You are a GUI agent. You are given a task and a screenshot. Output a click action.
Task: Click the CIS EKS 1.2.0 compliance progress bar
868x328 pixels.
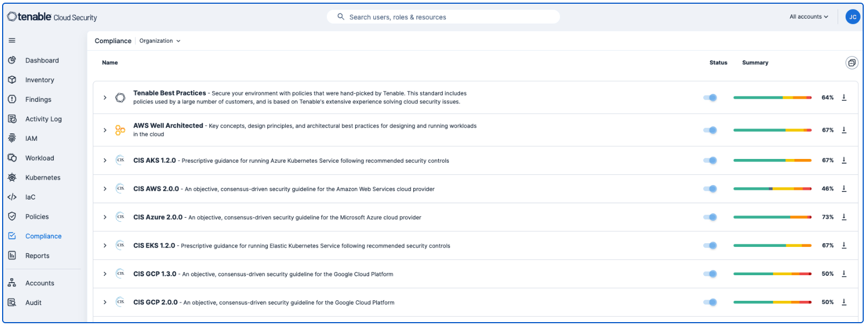pos(772,246)
